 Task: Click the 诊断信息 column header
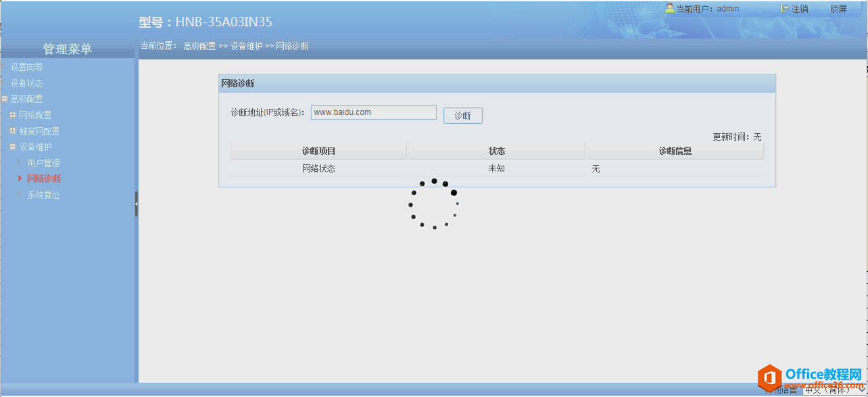tap(675, 151)
